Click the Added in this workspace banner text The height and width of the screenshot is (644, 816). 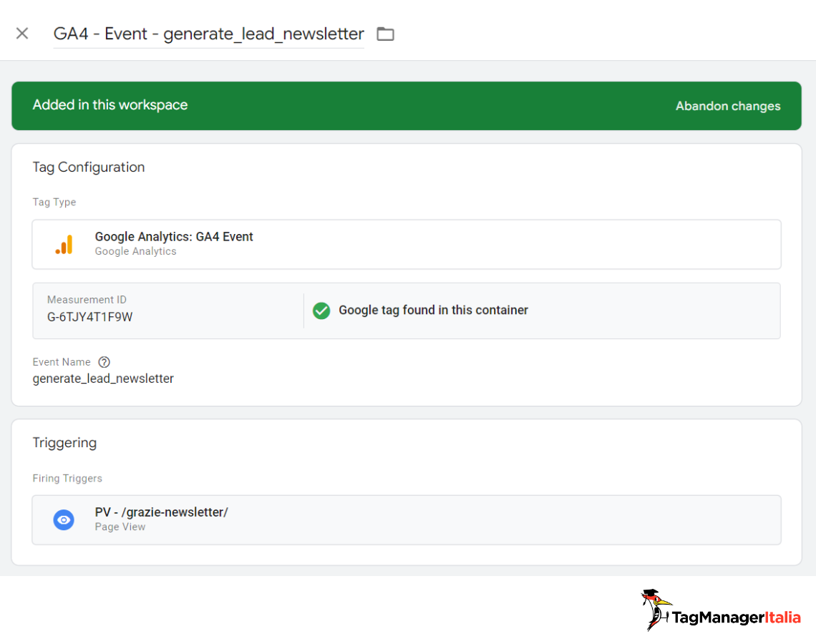click(110, 105)
